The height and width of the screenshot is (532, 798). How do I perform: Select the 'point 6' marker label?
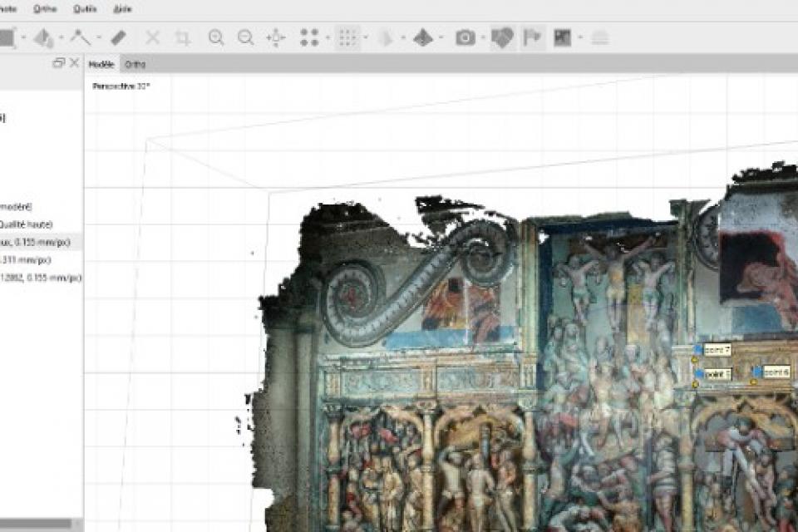(x=776, y=372)
